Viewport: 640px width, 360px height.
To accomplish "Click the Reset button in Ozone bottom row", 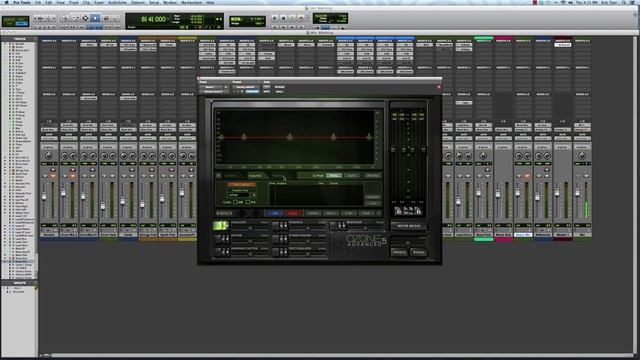I will [x=366, y=213].
